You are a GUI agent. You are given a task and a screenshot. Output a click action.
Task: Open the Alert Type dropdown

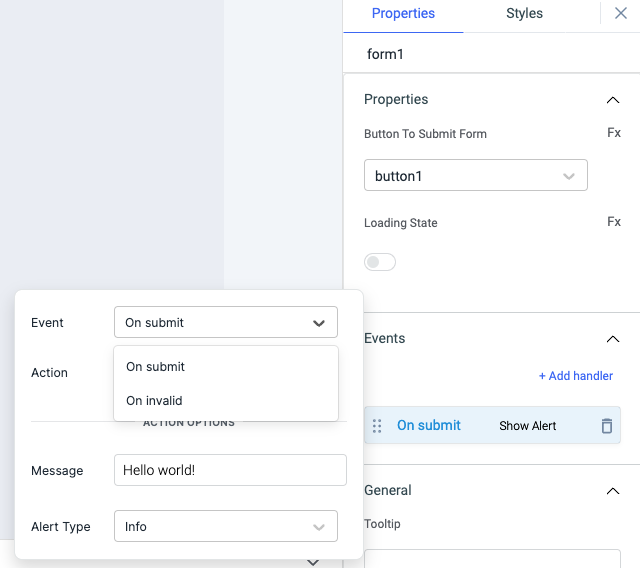click(x=225, y=526)
